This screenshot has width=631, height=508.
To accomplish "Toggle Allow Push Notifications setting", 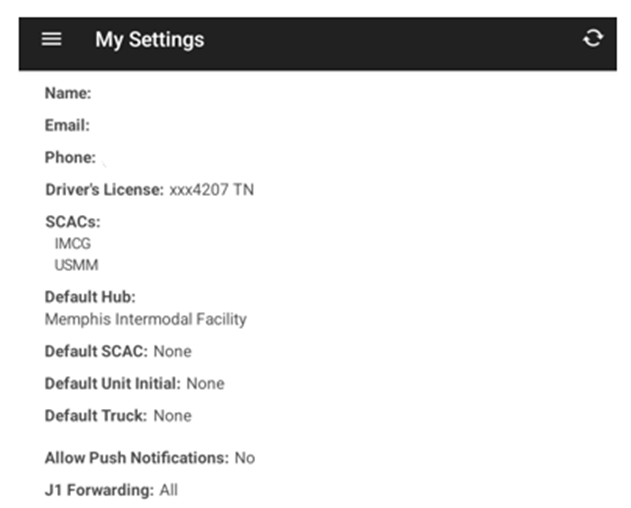I will point(150,458).
